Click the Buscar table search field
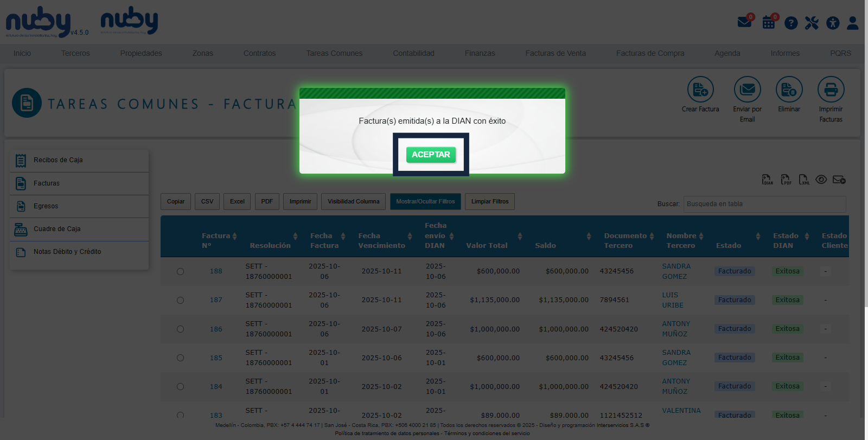868x440 pixels. tap(764, 204)
